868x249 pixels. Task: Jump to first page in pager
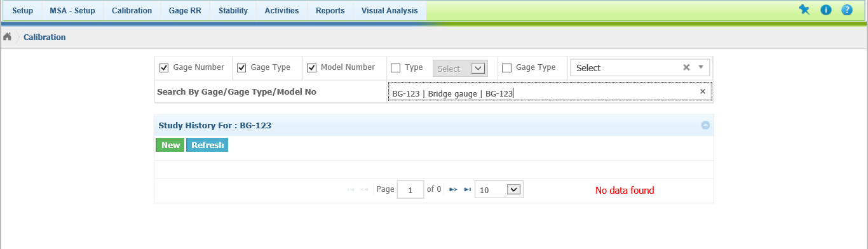pos(351,189)
